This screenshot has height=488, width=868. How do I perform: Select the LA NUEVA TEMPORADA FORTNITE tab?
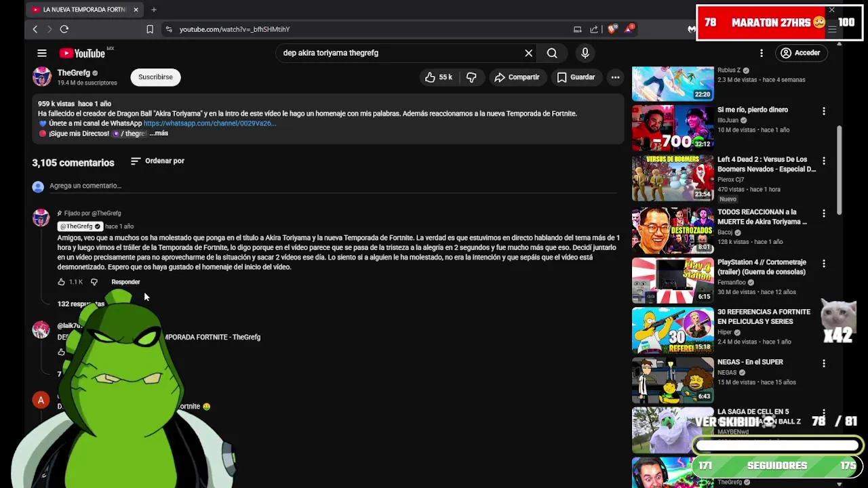coord(84,9)
